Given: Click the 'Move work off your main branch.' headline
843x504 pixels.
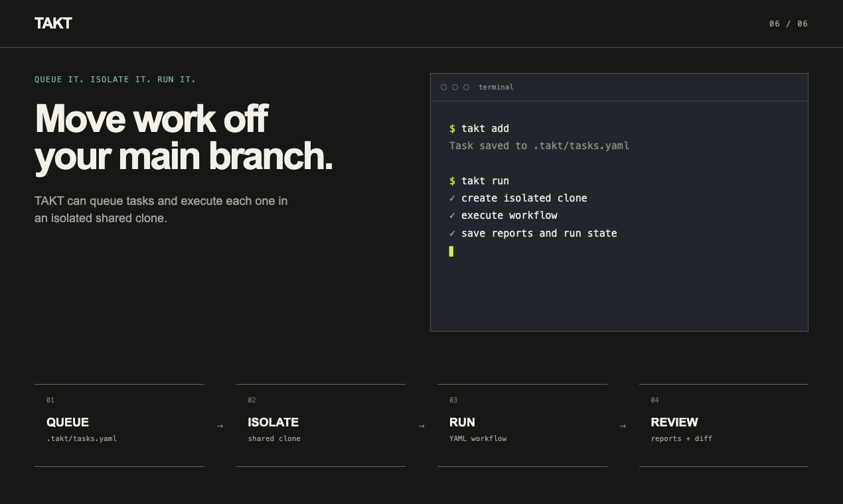Looking at the screenshot, I should tap(184, 137).
